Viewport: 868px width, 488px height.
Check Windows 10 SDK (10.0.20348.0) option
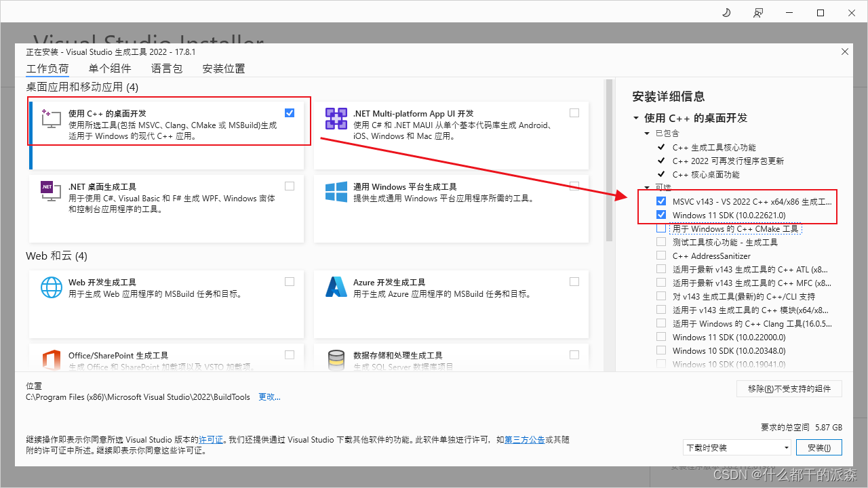coord(661,350)
